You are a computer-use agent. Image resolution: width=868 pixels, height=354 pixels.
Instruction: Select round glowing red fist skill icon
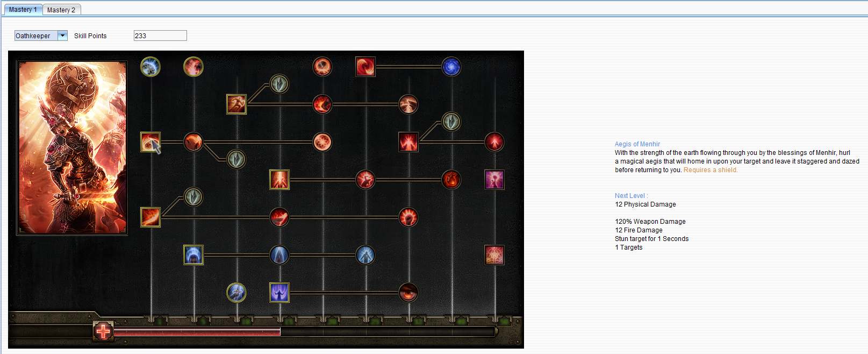click(408, 217)
